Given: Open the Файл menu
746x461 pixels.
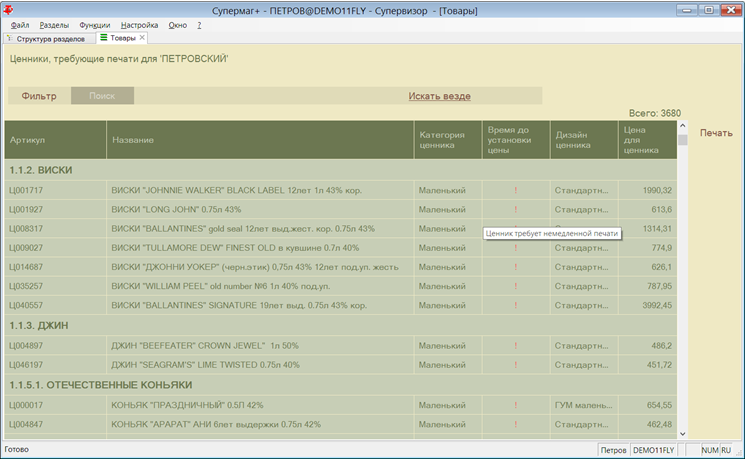Looking at the screenshot, I should pyautogui.click(x=20, y=25).
